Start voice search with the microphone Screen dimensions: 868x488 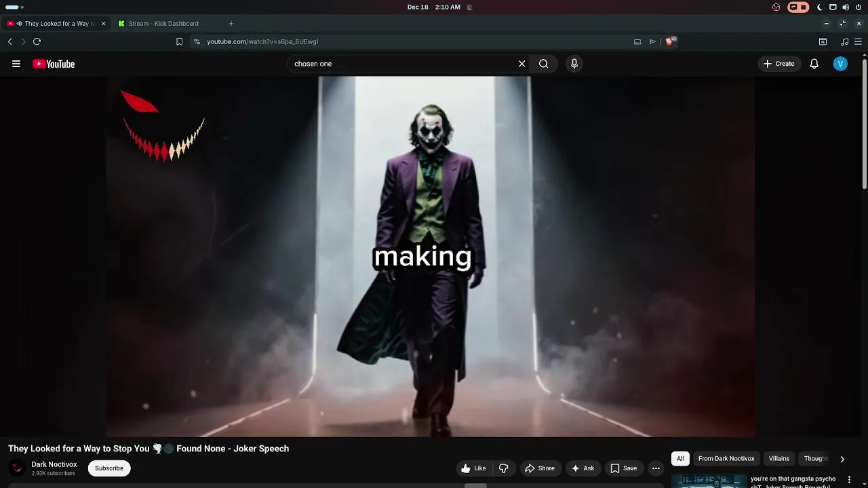574,64
